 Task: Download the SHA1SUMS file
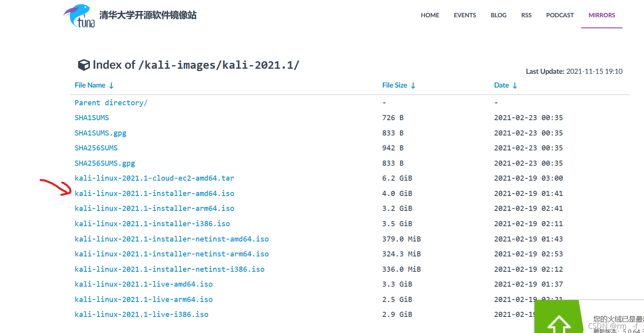tap(92, 118)
